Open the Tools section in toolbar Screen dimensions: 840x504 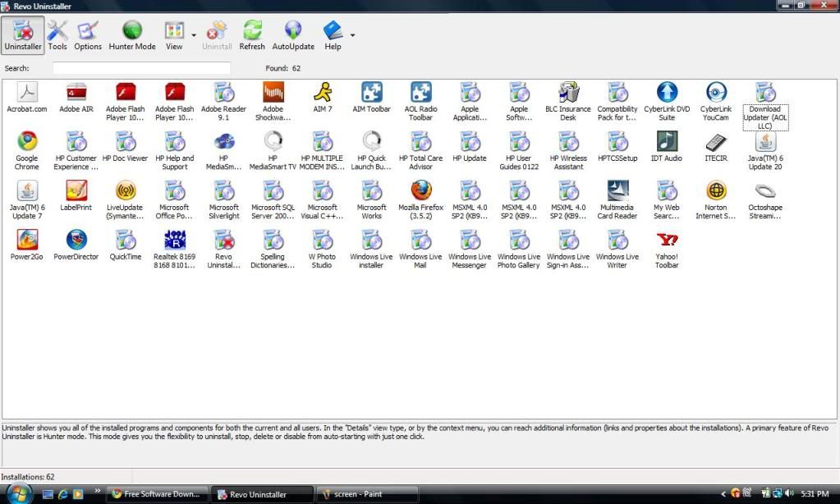click(x=57, y=35)
